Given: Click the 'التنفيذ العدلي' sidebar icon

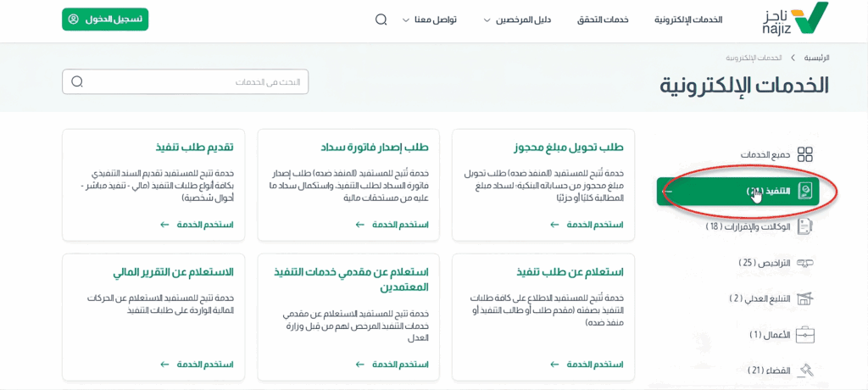Looking at the screenshot, I should [805, 298].
